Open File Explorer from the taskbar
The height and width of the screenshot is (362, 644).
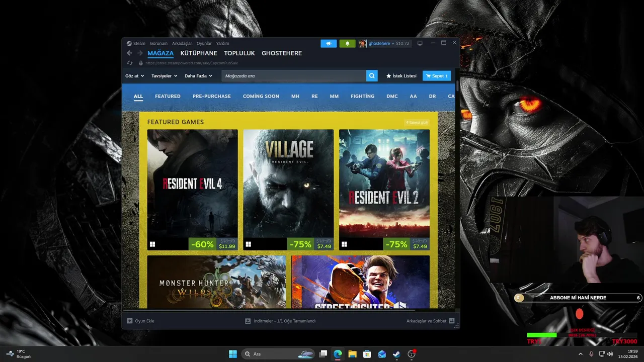pos(352,354)
